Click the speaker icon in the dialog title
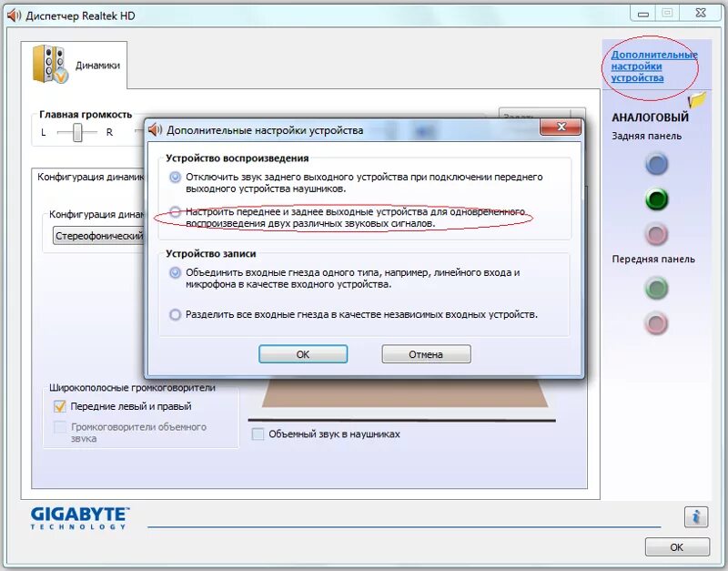 (155, 130)
